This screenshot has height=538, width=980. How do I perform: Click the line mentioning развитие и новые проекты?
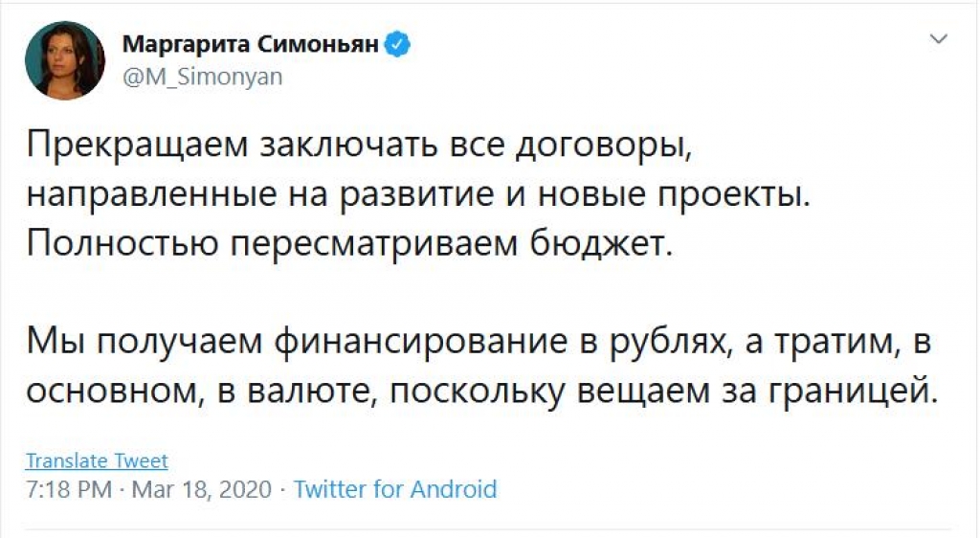[x=419, y=195]
